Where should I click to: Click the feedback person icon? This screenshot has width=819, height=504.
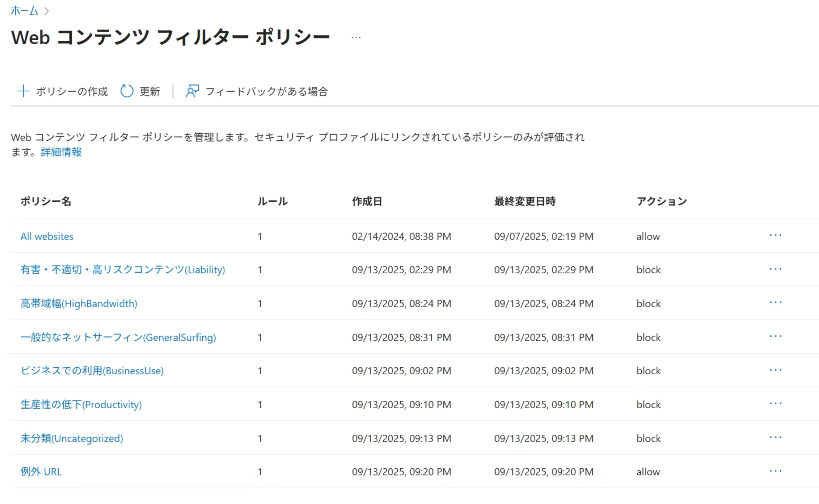point(192,91)
